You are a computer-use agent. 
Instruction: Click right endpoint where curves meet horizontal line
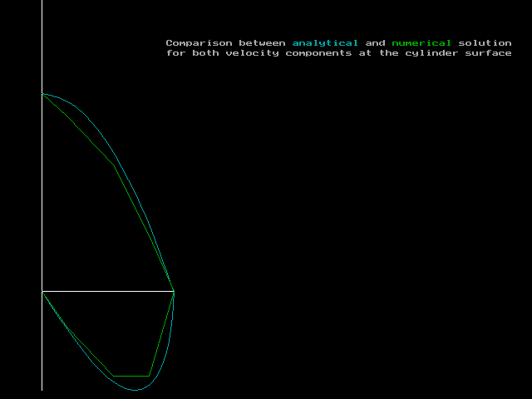point(174,291)
